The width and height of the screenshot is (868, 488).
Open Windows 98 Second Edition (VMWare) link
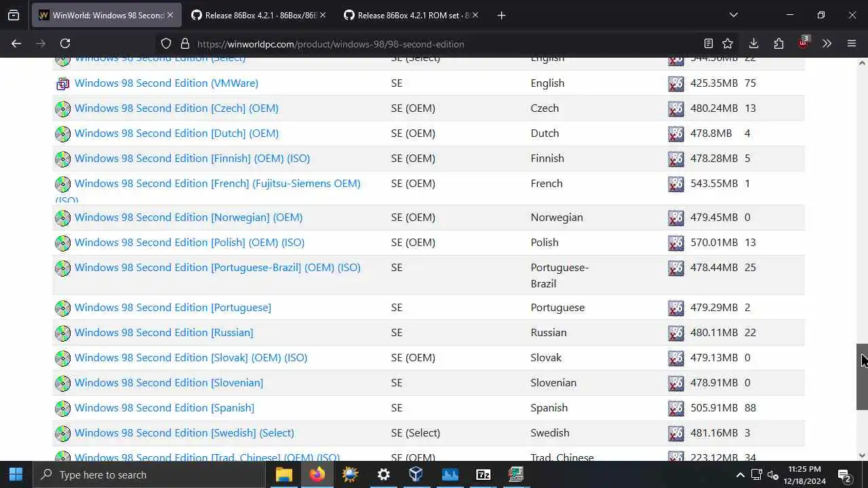click(x=166, y=83)
